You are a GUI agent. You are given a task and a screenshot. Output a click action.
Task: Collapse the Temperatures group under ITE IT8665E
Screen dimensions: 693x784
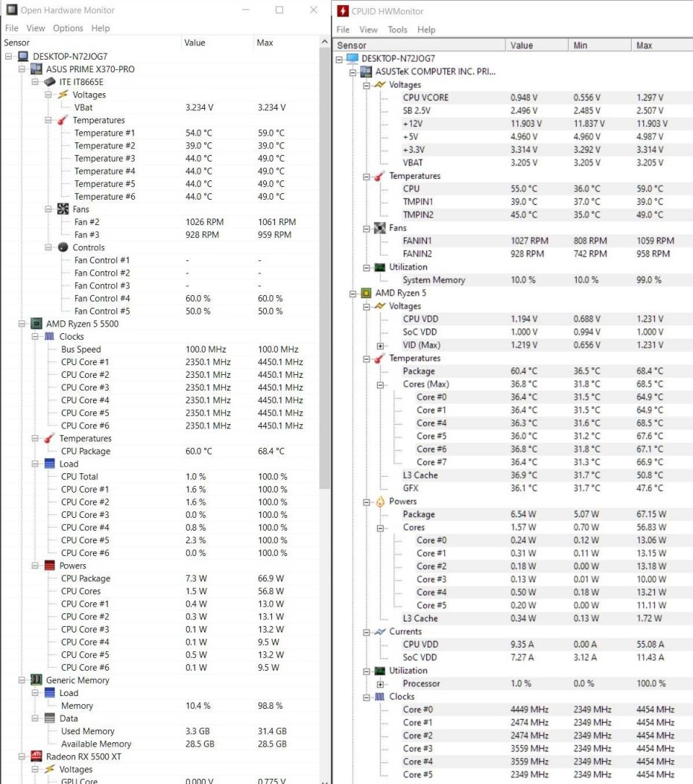pos(48,120)
